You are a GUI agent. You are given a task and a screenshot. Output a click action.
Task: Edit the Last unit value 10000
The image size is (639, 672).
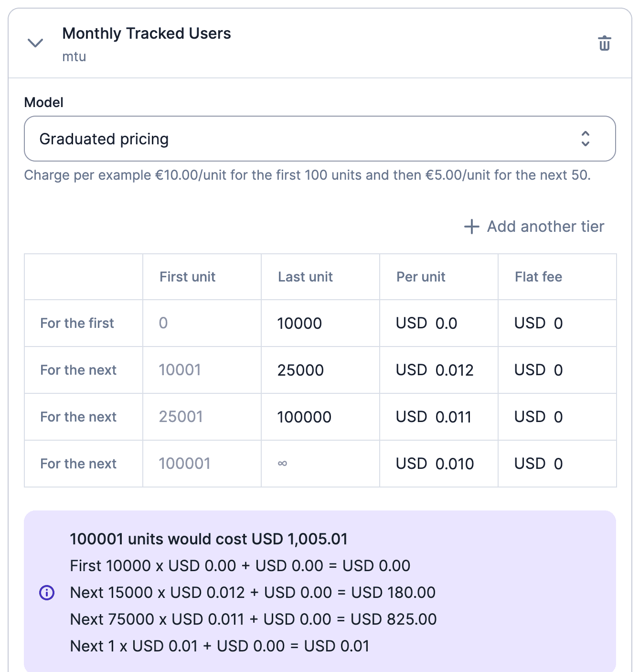[298, 323]
